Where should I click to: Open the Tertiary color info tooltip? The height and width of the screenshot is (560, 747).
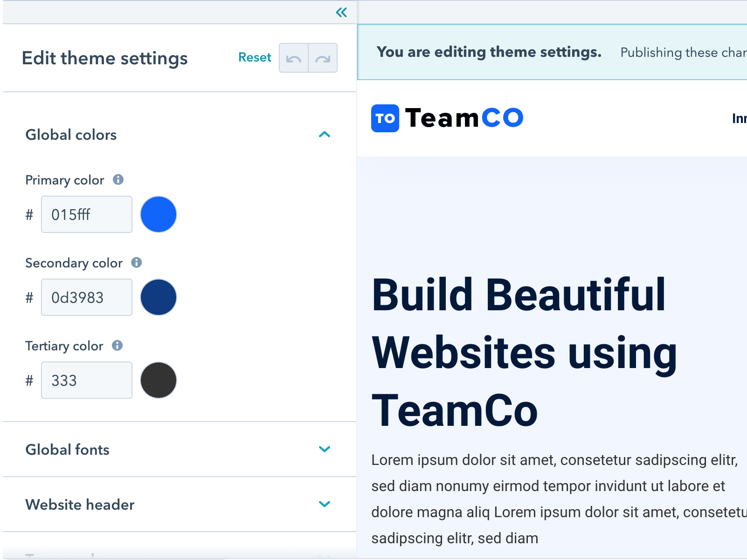tap(118, 345)
